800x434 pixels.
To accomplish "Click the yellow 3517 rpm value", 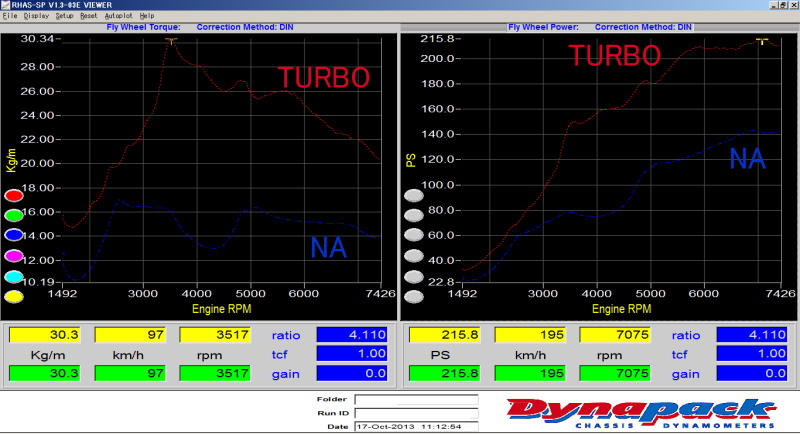I will click(x=215, y=335).
